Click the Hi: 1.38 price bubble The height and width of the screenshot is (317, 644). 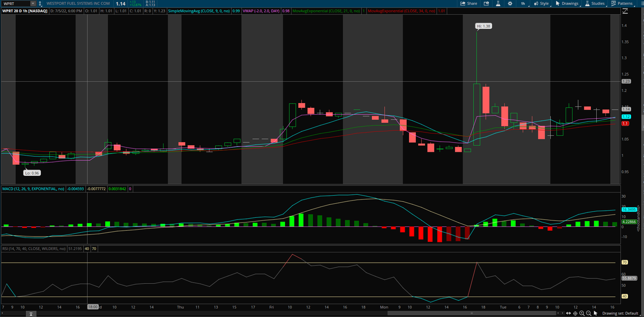[482, 25]
